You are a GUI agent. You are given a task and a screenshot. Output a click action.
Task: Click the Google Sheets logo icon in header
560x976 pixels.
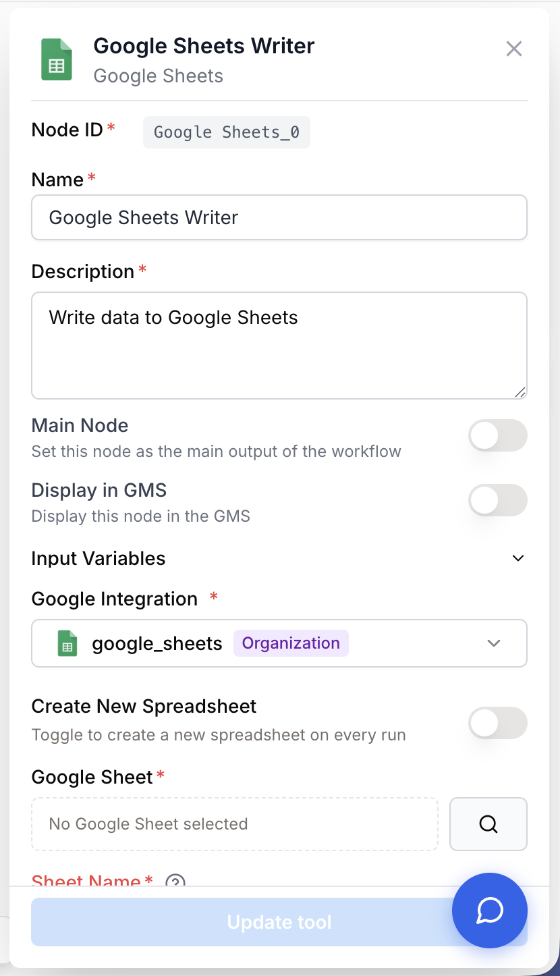point(57,60)
